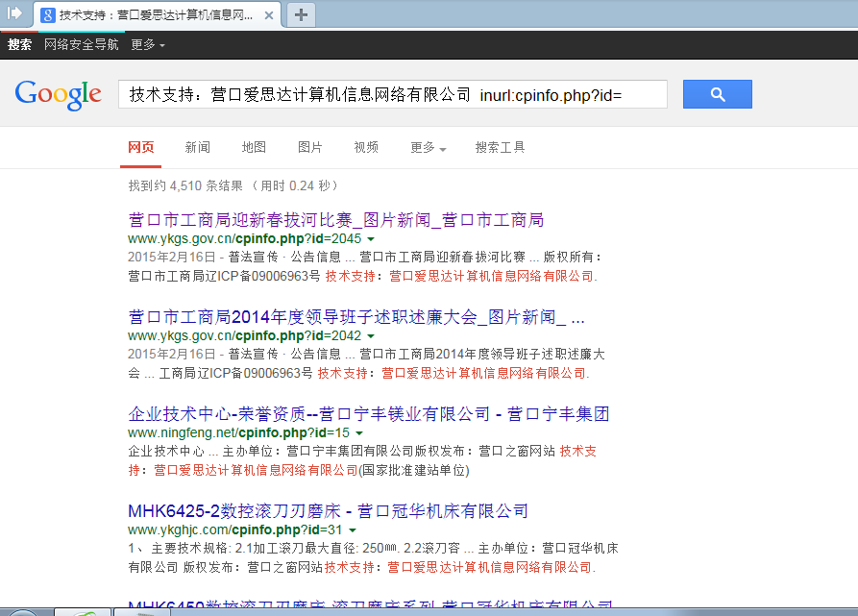Open result 营口市工商局2014年度领导班子述职述廉大会

(356, 317)
